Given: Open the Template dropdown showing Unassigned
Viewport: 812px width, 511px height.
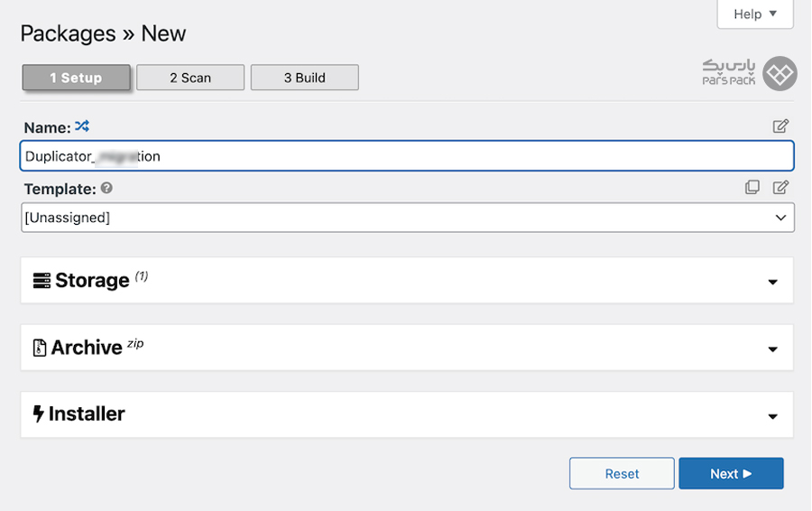Looking at the screenshot, I should click(x=408, y=218).
